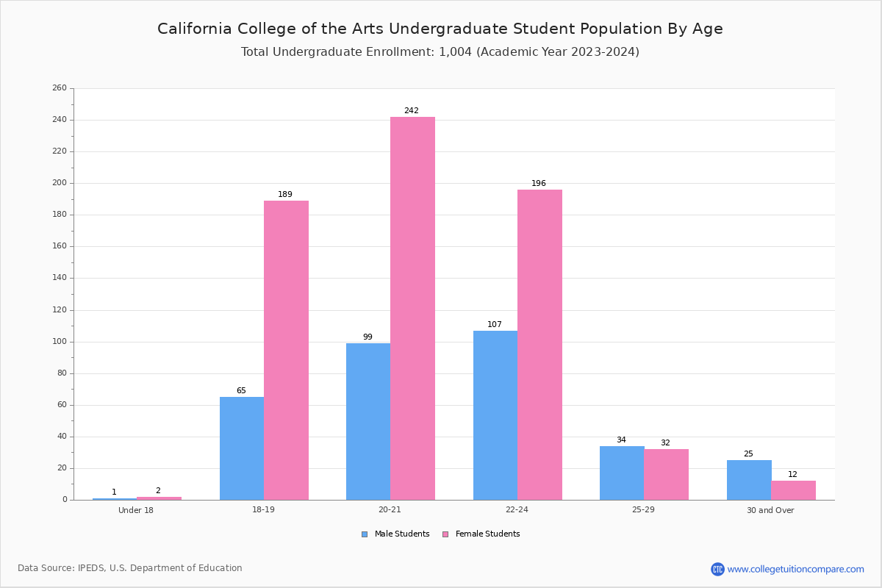Select the 242 female bar for 20-21
The height and width of the screenshot is (588, 882).
pos(412,309)
